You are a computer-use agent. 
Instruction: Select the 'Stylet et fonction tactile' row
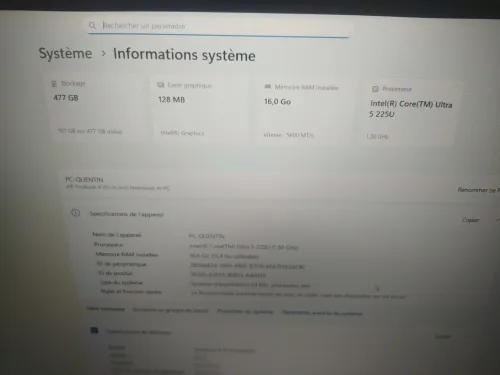click(x=253, y=294)
